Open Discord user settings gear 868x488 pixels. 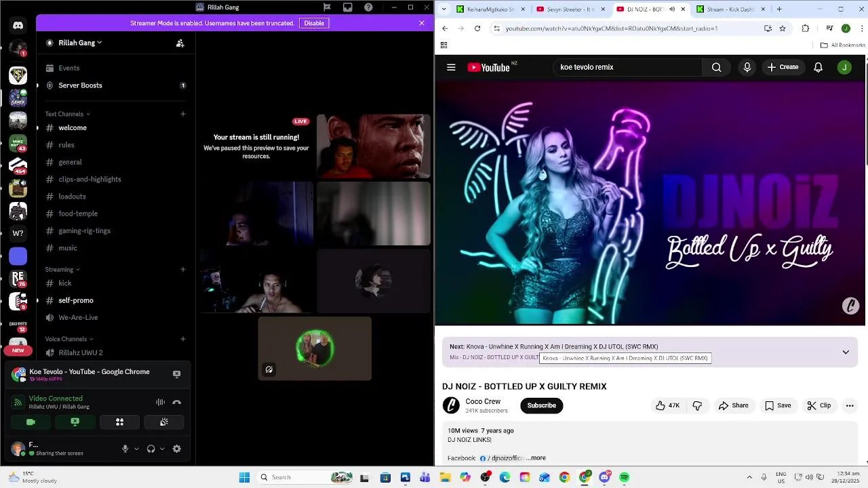click(x=177, y=449)
